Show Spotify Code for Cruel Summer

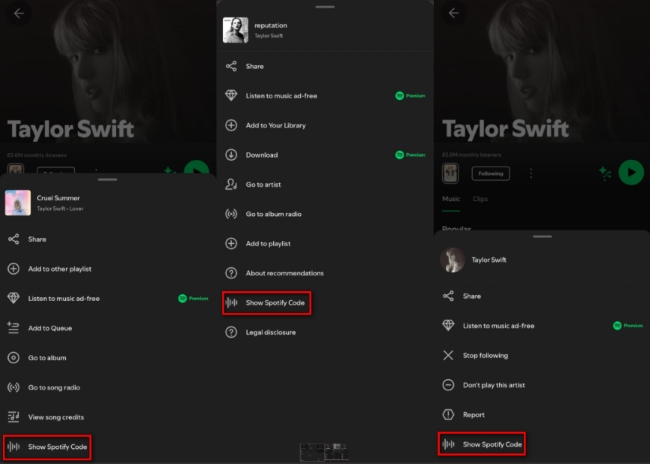click(47, 447)
